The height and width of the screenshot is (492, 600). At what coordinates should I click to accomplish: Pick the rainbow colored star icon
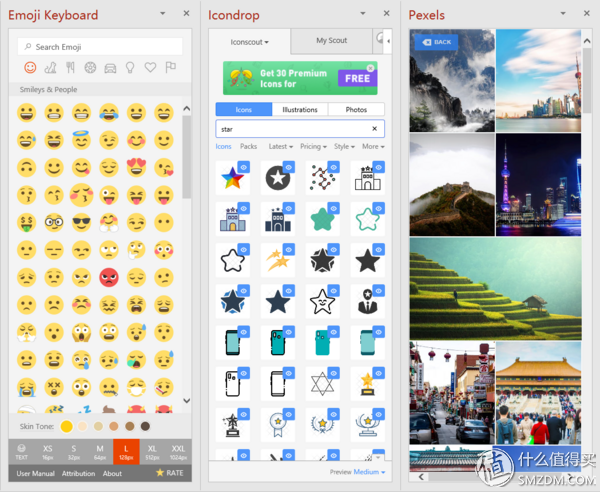click(232, 178)
